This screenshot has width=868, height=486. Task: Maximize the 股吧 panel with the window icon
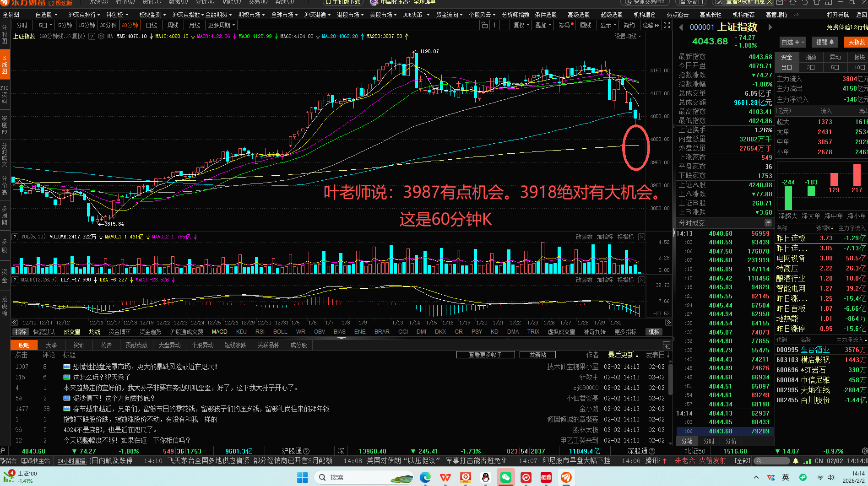(x=667, y=345)
